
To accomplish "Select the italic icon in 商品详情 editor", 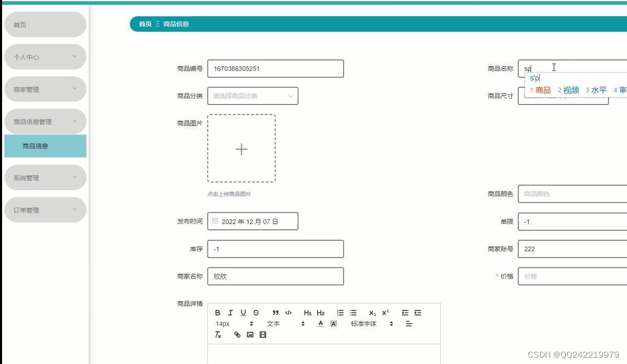I will click(x=230, y=313).
